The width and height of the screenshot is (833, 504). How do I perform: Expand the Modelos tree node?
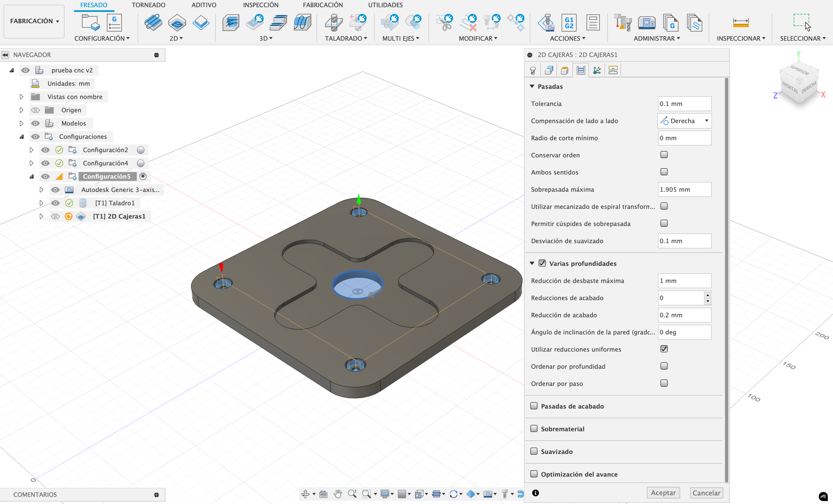pyautogui.click(x=21, y=123)
